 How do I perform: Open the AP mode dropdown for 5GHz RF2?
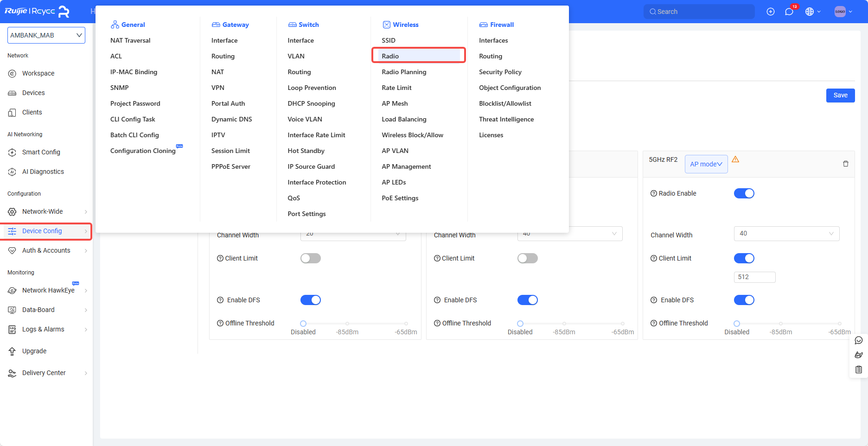[x=706, y=164]
